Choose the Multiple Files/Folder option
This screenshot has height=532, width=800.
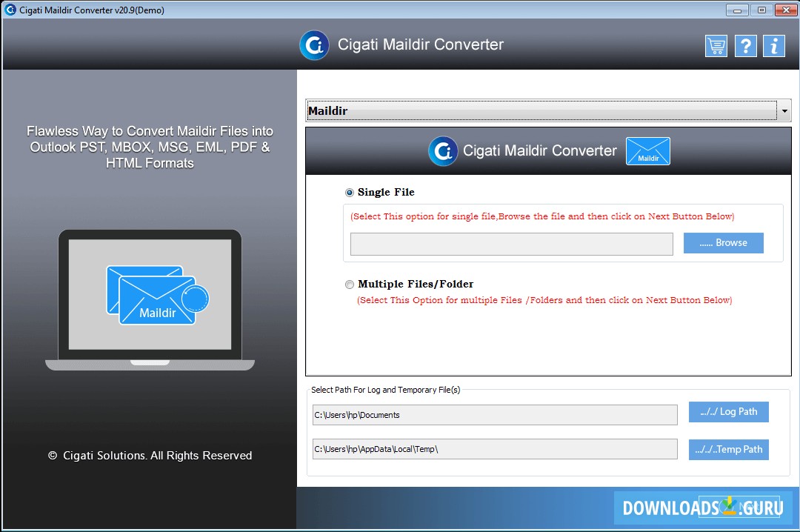349,284
